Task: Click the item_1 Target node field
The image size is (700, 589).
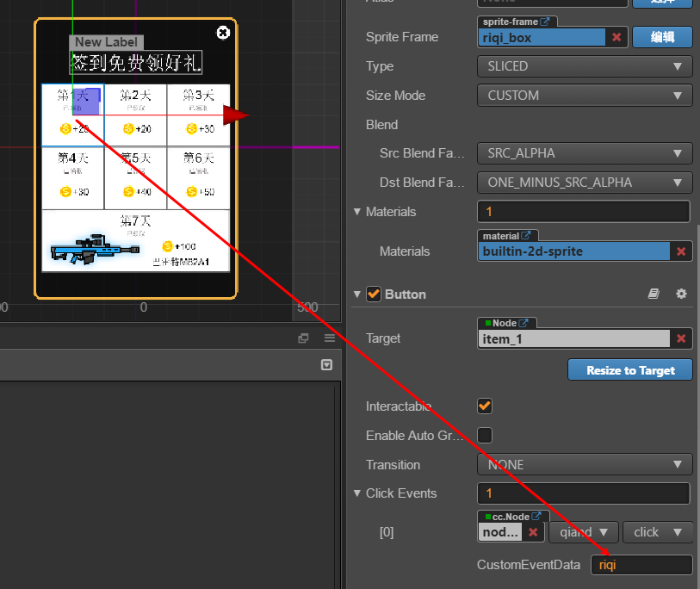Action: coord(573,339)
